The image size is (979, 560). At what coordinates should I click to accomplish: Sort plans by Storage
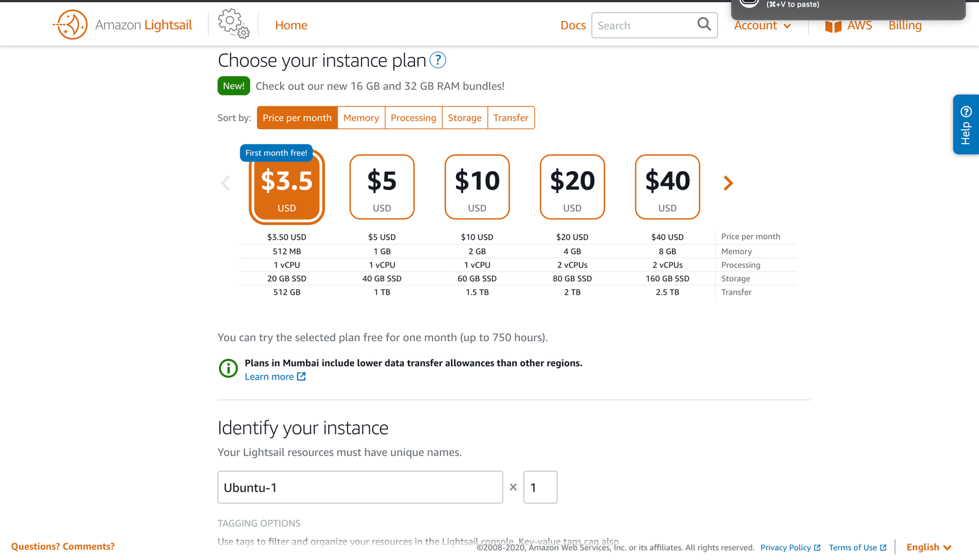coord(464,118)
